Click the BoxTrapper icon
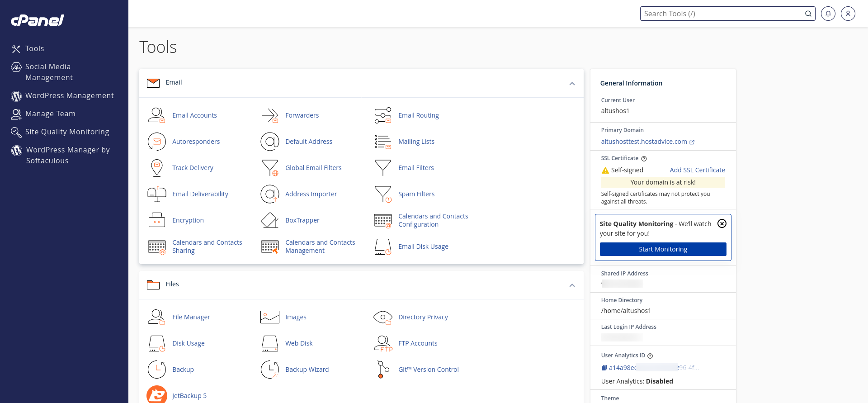This screenshot has width=868, height=403. 269,220
